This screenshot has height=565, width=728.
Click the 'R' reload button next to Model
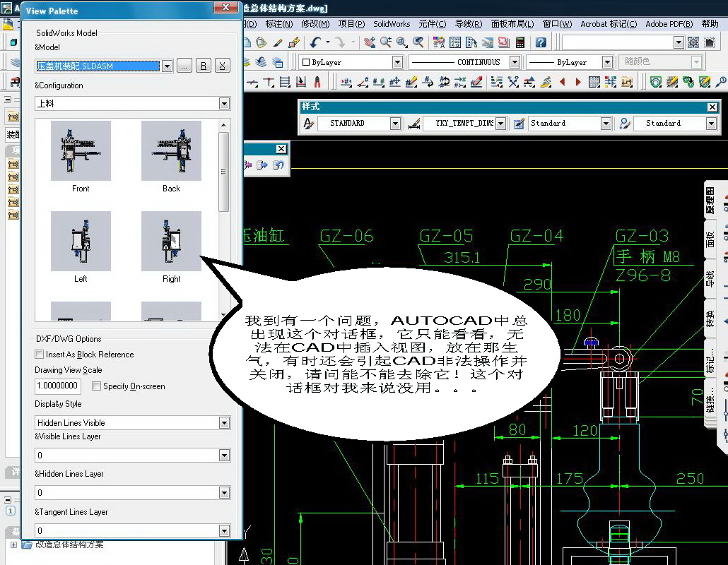[x=204, y=66]
